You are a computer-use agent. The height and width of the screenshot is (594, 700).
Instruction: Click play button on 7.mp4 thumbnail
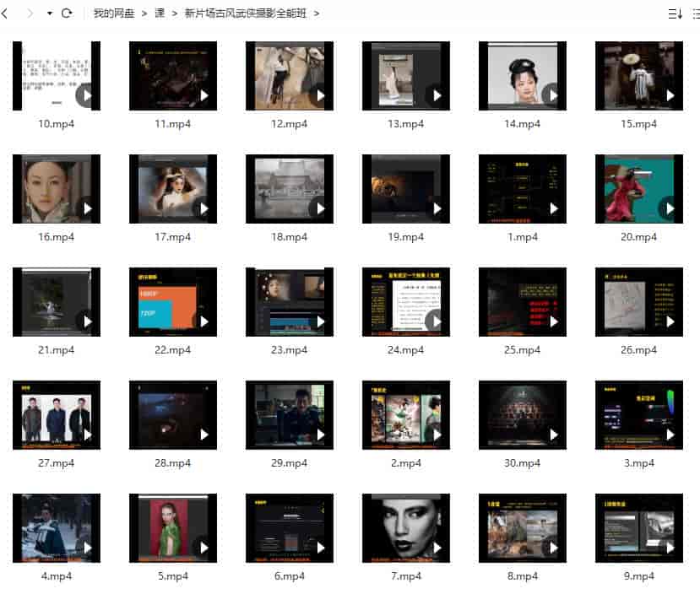click(437, 548)
